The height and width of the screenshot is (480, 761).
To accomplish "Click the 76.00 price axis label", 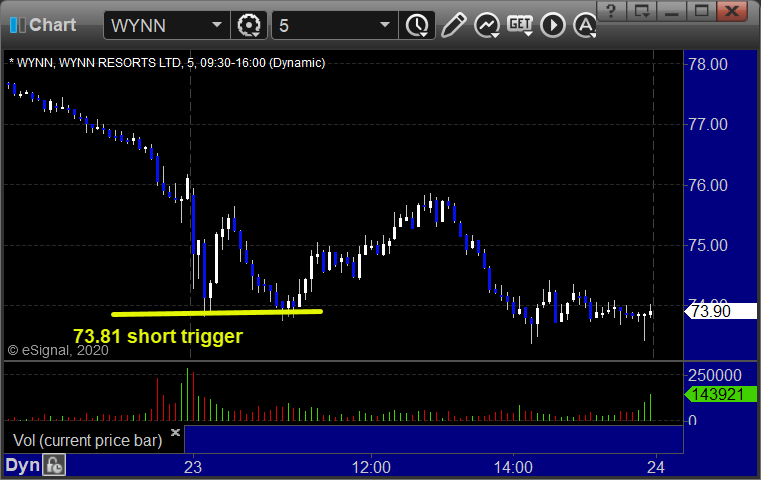I will pyautogui.click(x=708, y=185).
